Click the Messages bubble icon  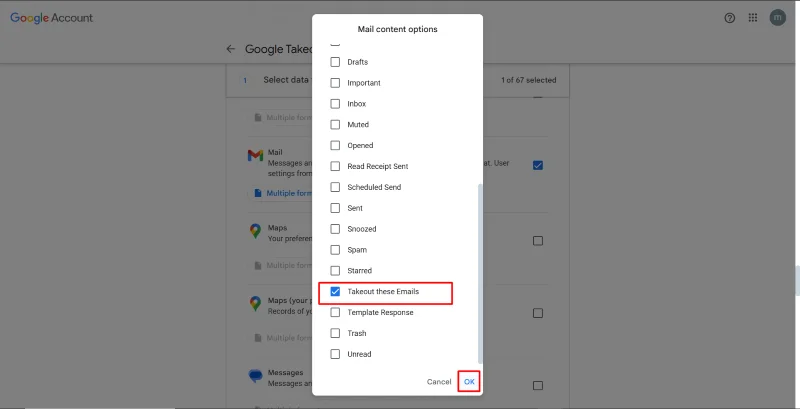pos(255,376)
